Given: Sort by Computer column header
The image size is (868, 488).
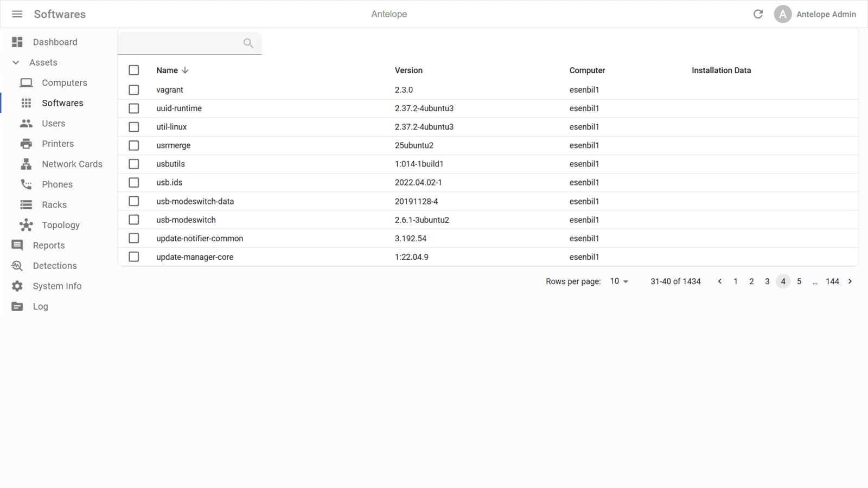Looking at the screenshot, I should 587,70.
